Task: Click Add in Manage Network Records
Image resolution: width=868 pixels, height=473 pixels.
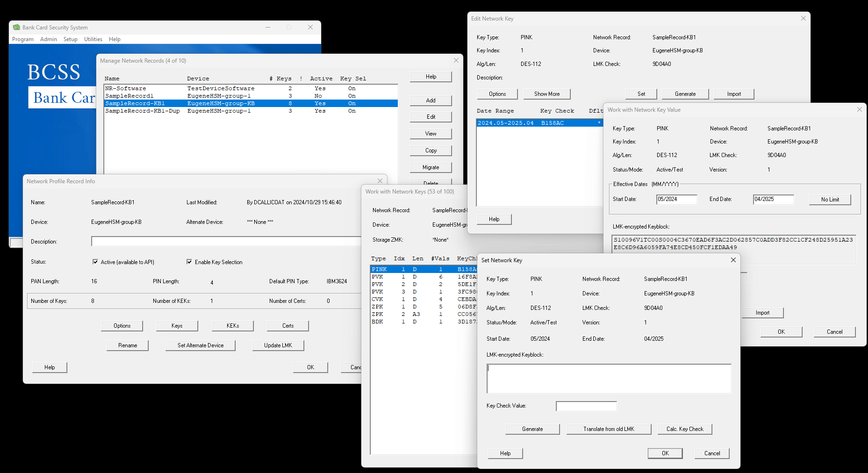Action: [x=431, y=100]
